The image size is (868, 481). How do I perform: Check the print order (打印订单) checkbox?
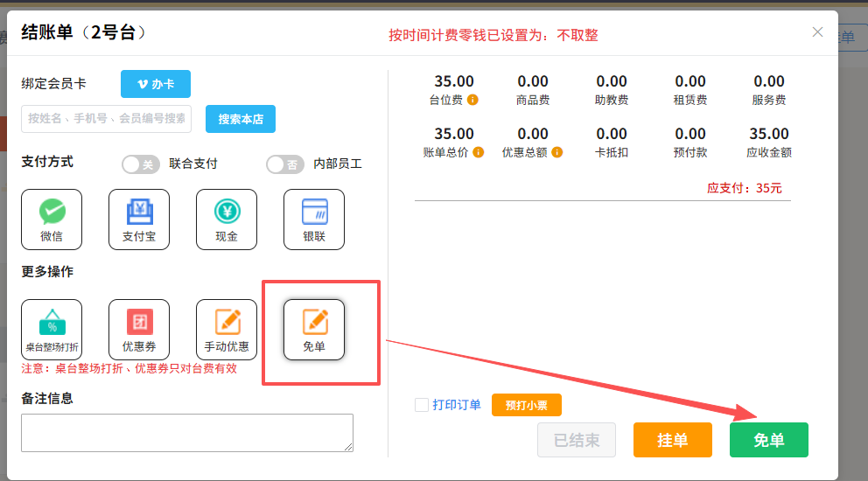pos(422,405)
